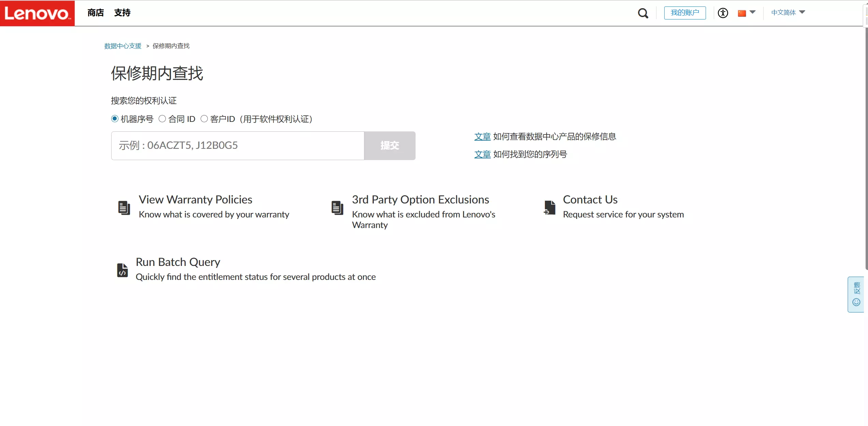
Task: Open the search magnifier icon
Action: [x=643, y=13]
